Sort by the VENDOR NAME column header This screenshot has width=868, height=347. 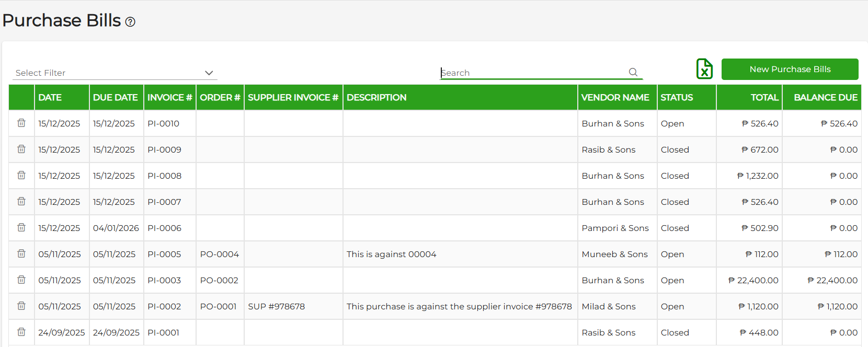[615, 98]
